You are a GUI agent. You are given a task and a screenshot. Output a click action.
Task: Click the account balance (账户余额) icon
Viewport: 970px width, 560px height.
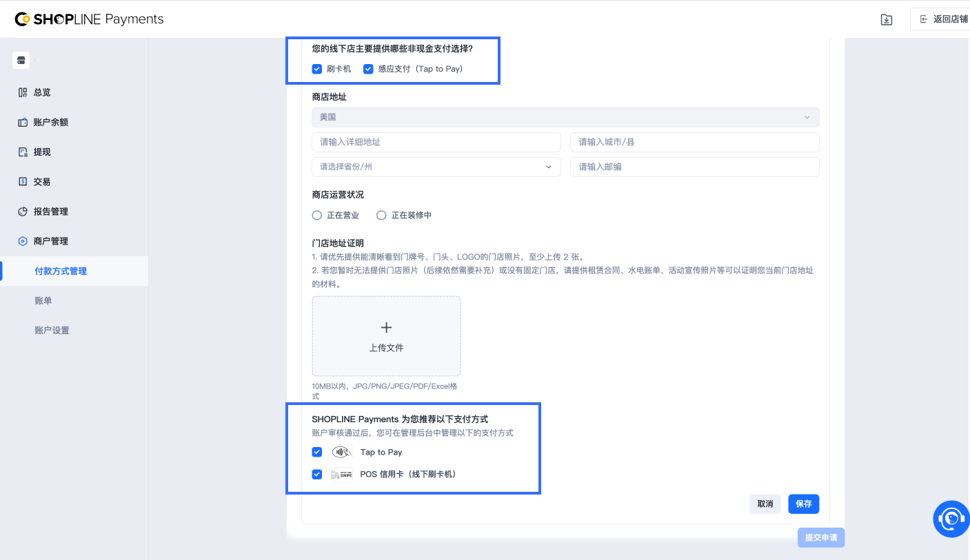(x=23, y=122)
